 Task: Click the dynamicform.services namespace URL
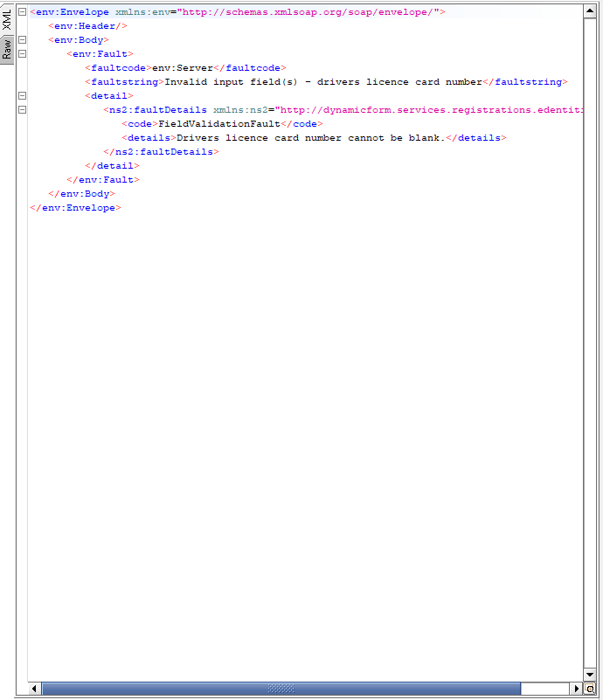click(x=429, y=110)
